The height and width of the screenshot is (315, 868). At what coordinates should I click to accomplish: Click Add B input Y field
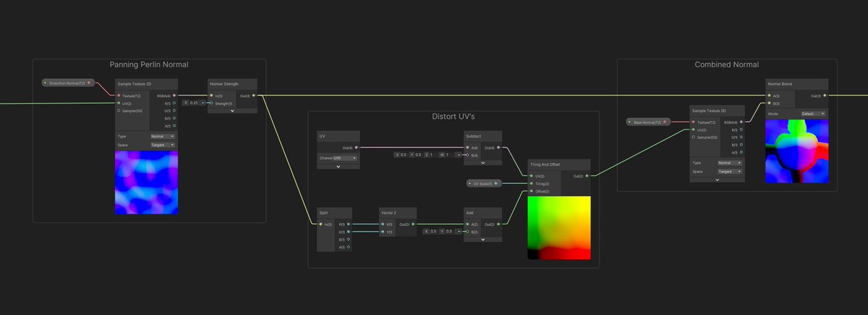(448, 231)
